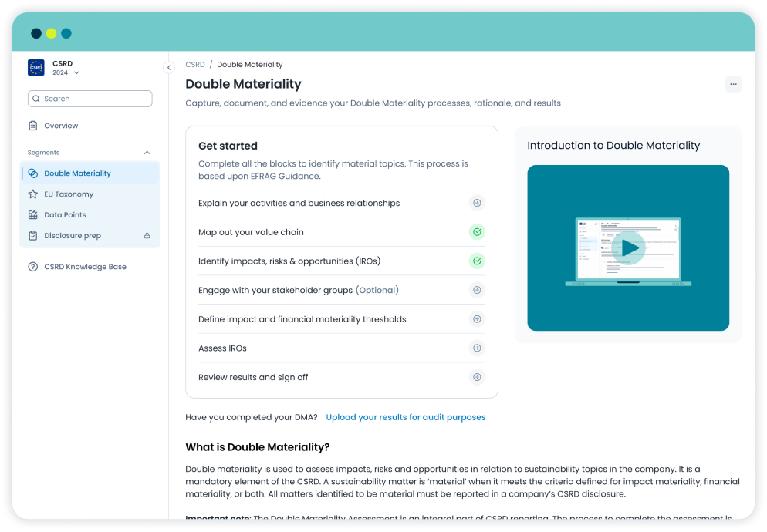Select Double Materiality in the sidebar

tap(90, 173)
